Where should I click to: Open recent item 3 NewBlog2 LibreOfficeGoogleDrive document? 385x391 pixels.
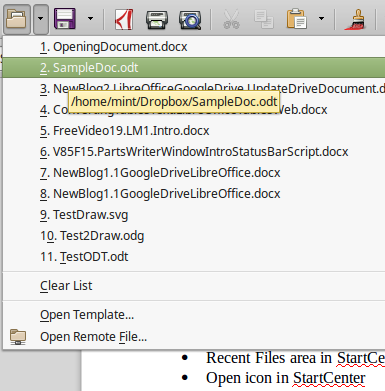194,89
